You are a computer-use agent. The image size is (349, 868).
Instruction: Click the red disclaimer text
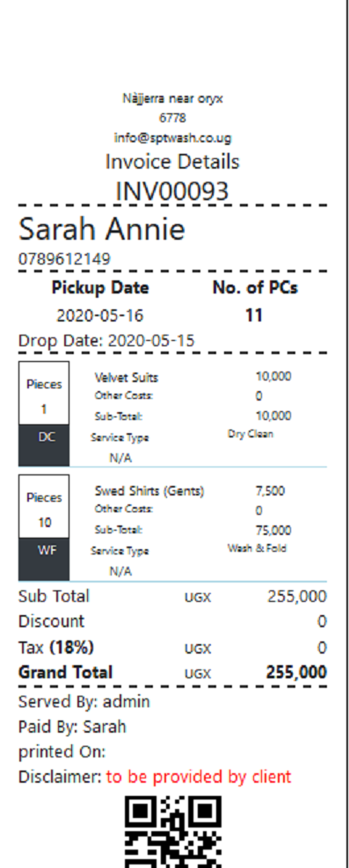point(199,777)
